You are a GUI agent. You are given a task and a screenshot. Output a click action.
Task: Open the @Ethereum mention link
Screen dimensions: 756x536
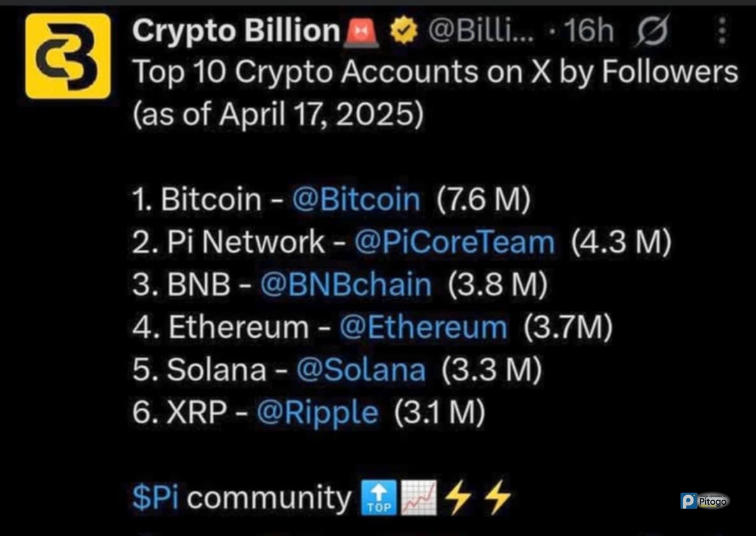pyautogui.click(x=423, y=327)
